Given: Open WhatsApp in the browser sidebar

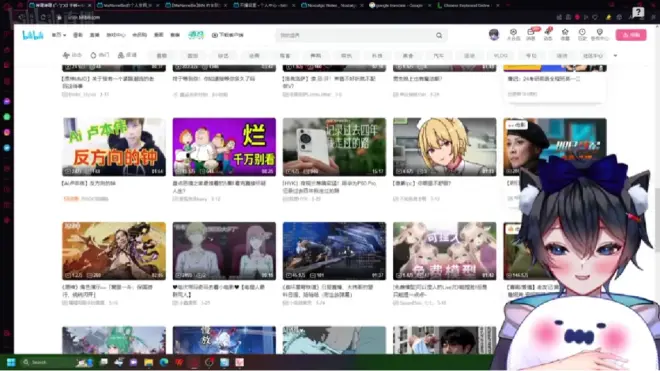Looking at the screenshot, I should [x=7, y=117].
